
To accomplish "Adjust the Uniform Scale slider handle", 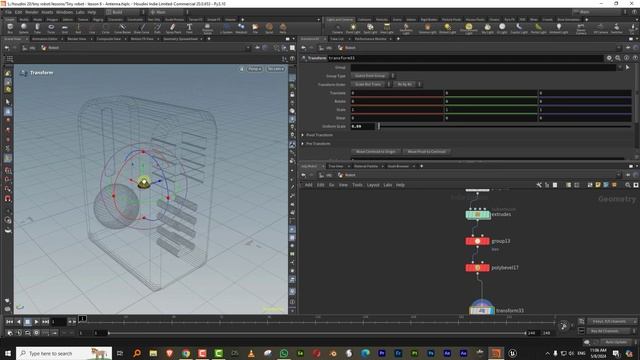I will click(379, 126).
